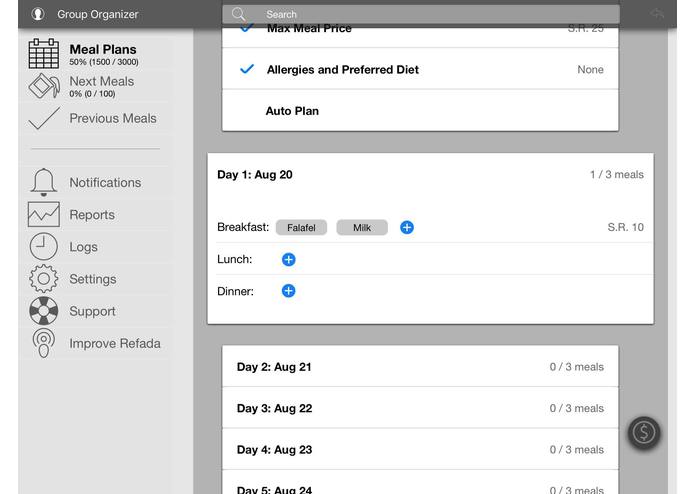The image size is (695, 494).
Task: Open Previous Meals checkmark icon
Action: tap(43, 118)
